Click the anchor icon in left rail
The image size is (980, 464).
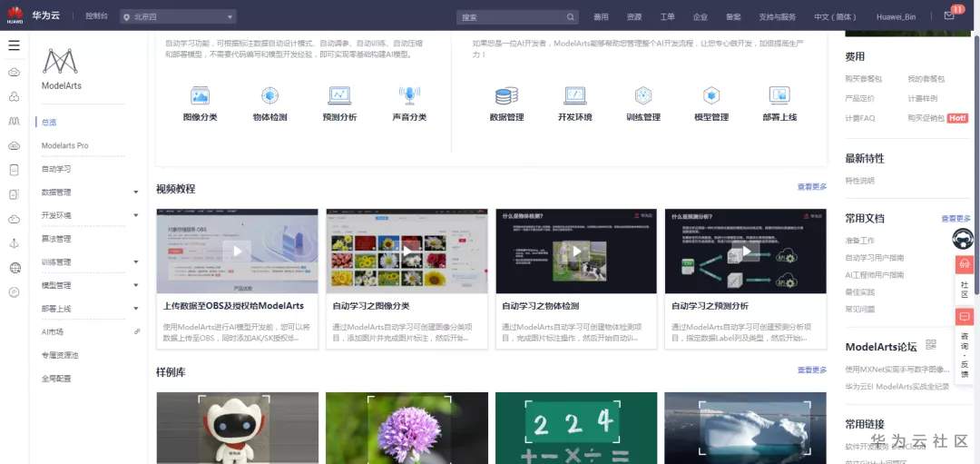click(14, 244)
